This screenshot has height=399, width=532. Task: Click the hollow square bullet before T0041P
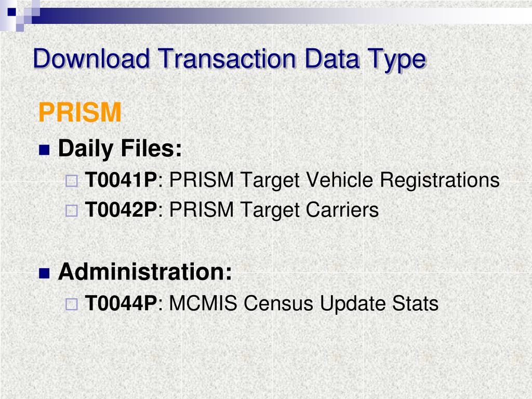point(71,181)
